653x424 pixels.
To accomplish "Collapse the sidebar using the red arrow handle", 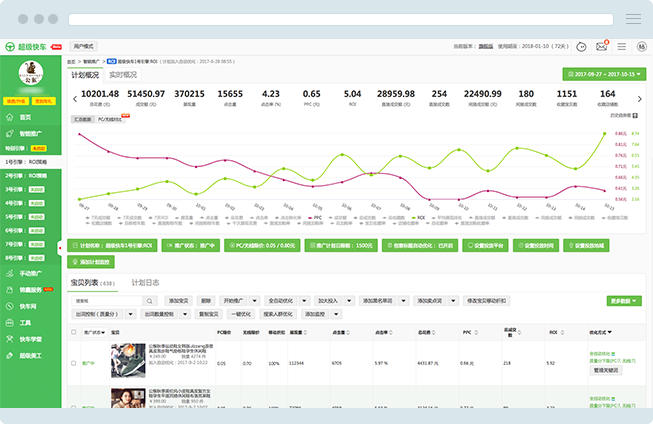I will (x=61, y=248).
